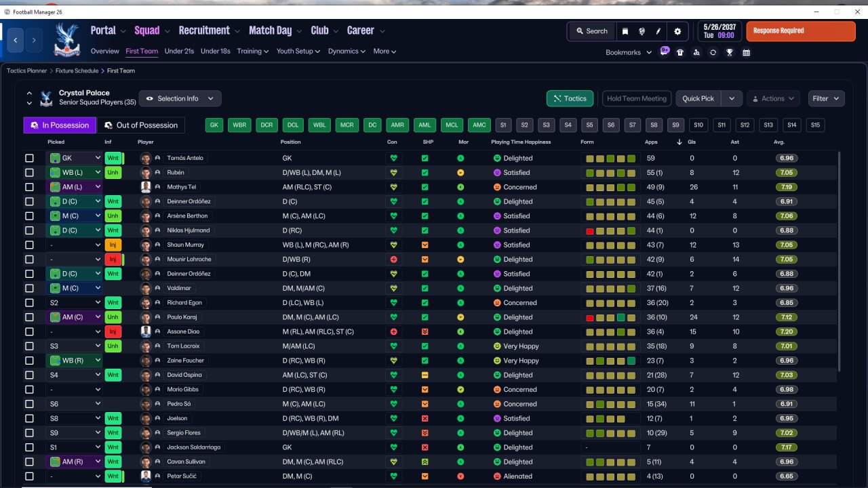Click the Tactics button
The image size is (868, 488).
coord(570,98)
